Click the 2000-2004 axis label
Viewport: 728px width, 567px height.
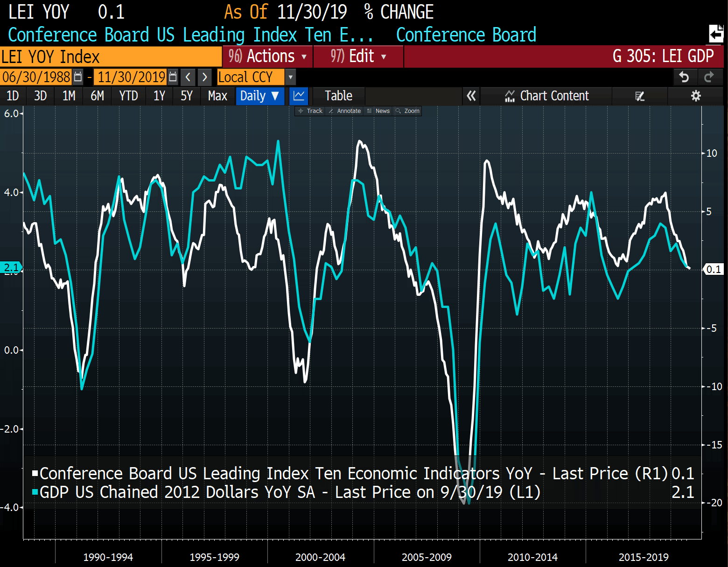[320, 557]
